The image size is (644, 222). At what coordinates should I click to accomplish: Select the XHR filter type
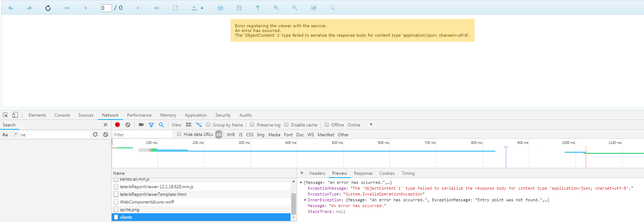coord(231,134)
